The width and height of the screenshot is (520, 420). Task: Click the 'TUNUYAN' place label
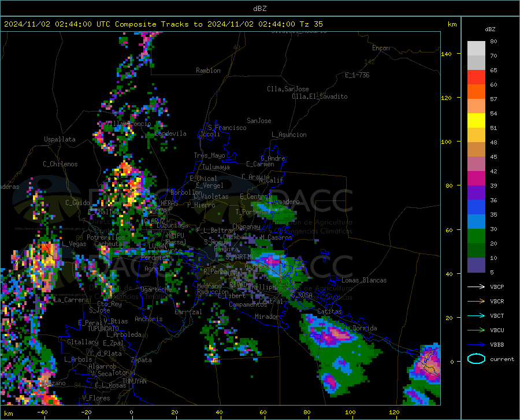pos(134,381)
